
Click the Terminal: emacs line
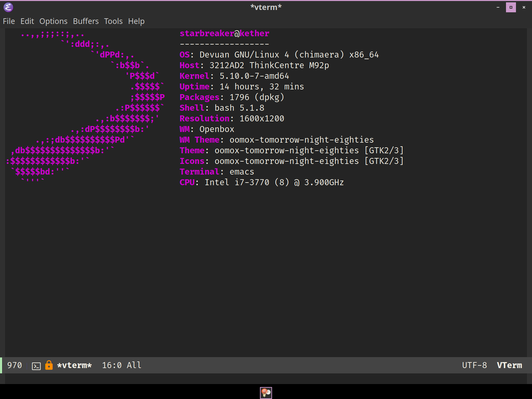[x=217, y=172]
